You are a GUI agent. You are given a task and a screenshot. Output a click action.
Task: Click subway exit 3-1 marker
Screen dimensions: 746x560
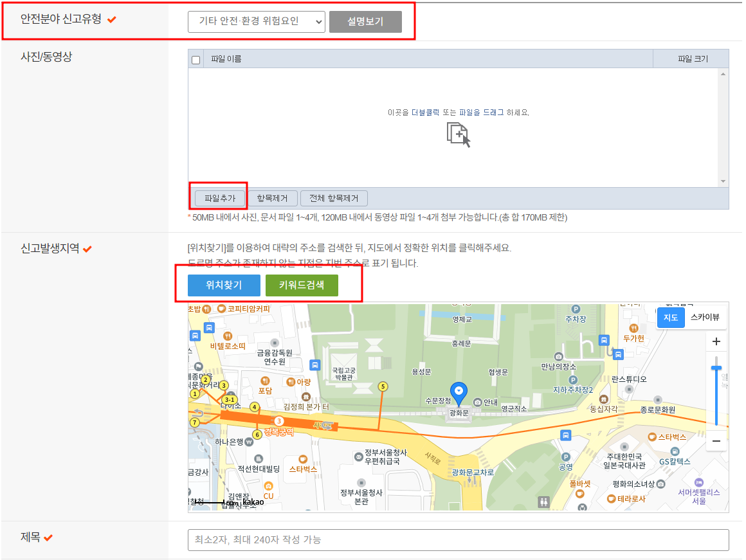[x=230, y=400]
